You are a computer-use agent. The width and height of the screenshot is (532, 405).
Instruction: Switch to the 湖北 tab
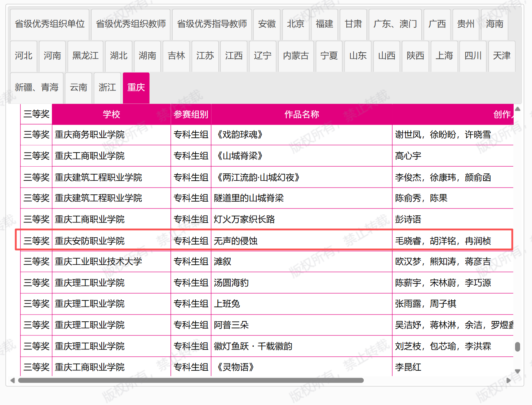click(x=119, y=56)
